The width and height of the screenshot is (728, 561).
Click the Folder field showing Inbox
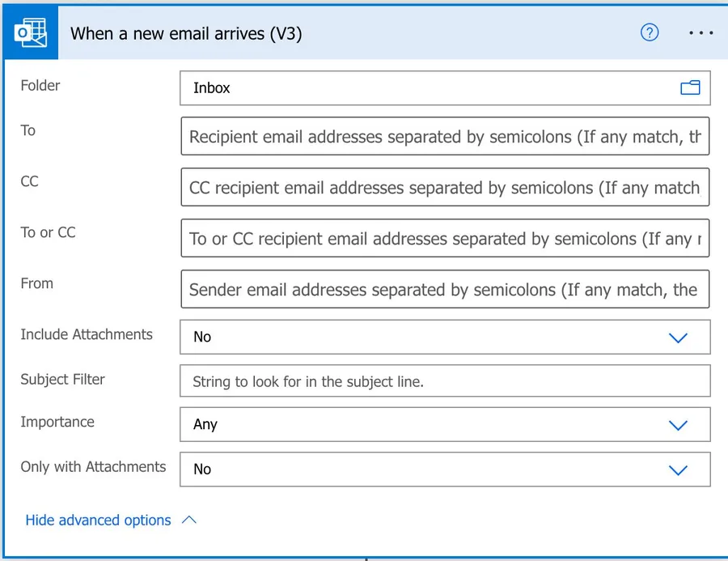pos(429,88)
